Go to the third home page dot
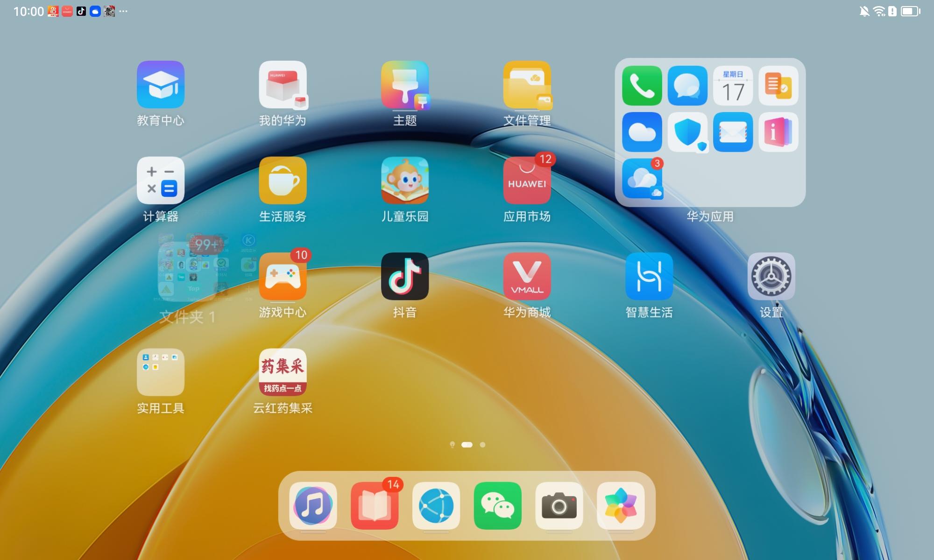Image resolution: width=934 pixels, height=560 pixels. pyautogui.click(x=482, y=445)
